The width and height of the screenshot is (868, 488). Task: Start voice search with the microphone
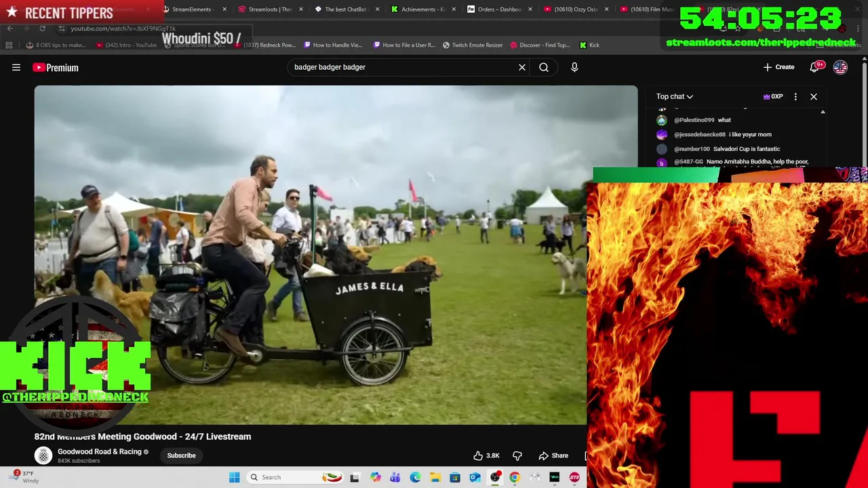[x=574, y=67]
